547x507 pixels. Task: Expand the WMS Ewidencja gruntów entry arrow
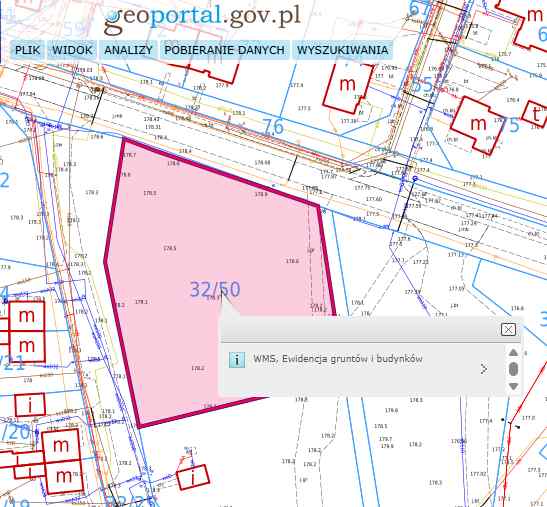[x=484, y=369]
